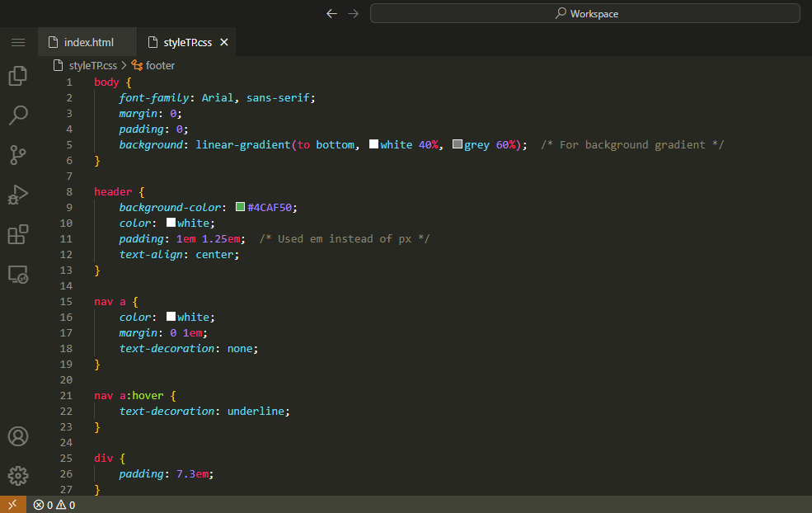This screenshot has width=812, height=513.
Task: Open the Search view
Action: (x=18, y=115)
